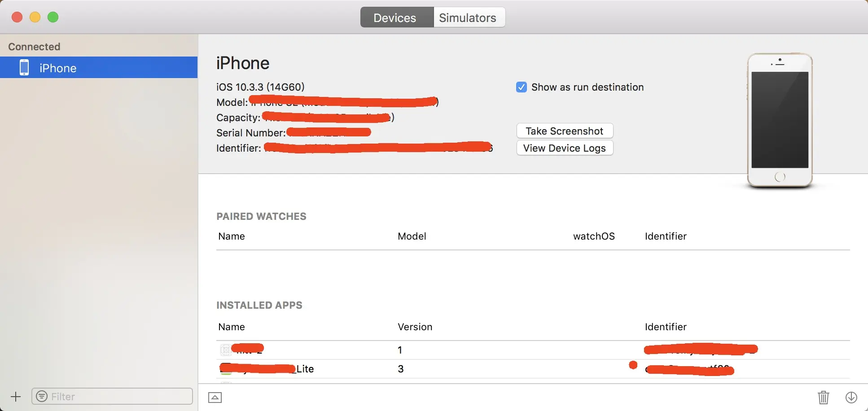Focus the Filter input field

coord(112,397)
